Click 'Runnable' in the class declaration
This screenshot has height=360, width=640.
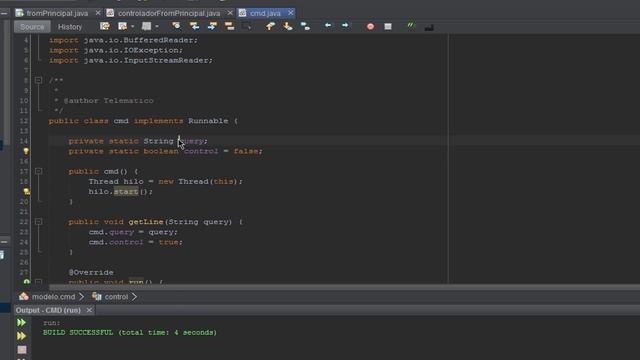click(x=208, y=121)
